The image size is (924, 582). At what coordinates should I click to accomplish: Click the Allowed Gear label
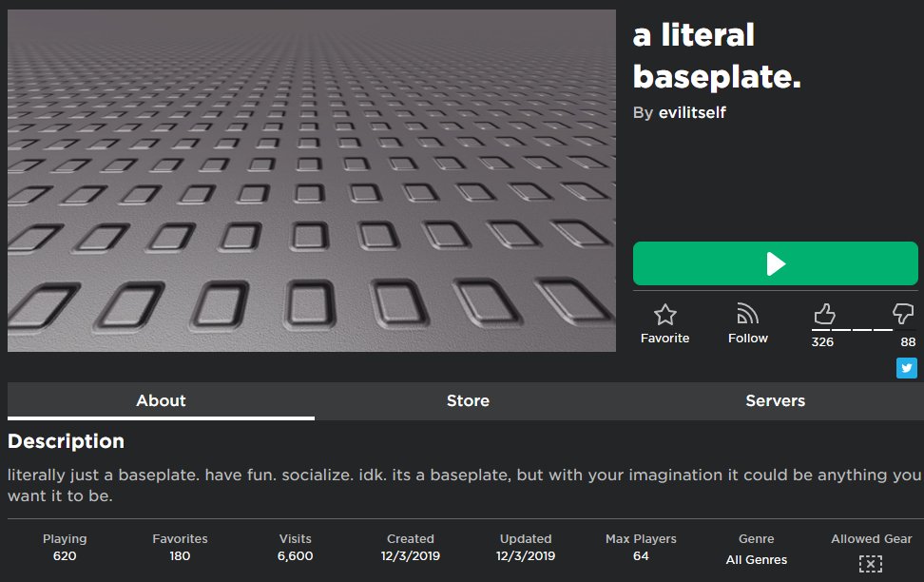(871, 538)
